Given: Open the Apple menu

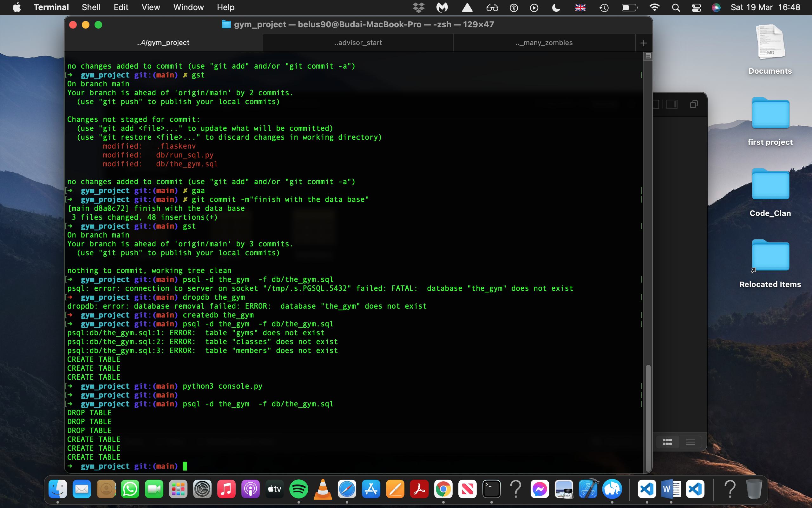Looking at the screenshot, I should (x=17, y=7).
